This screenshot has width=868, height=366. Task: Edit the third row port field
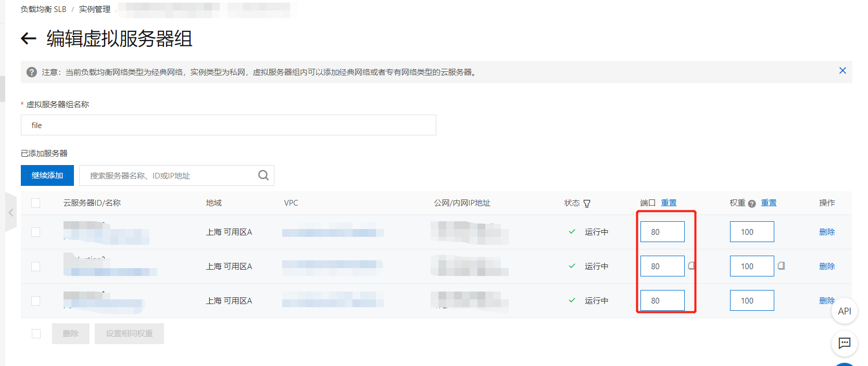(662, 300)
